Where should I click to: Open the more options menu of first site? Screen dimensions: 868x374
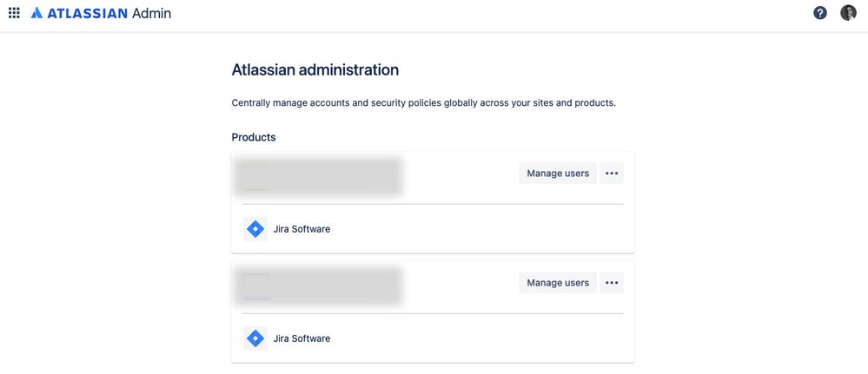coord(612,174)
